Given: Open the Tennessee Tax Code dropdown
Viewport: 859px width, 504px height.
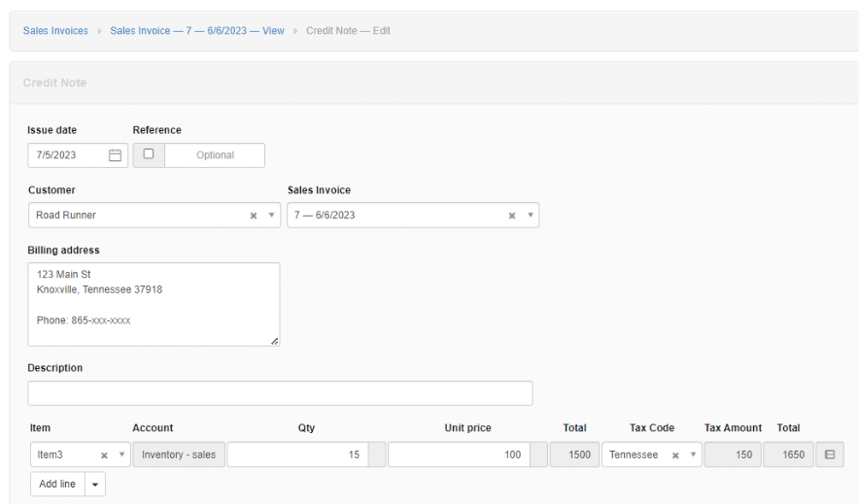Looking at the screenshot, I should click(693, 454).
